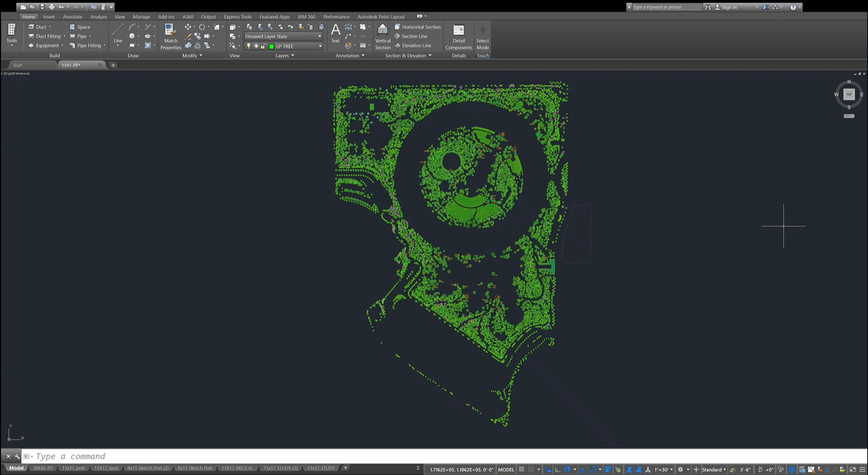
Task: Open Detail Components tool
Action: point(459,36)
